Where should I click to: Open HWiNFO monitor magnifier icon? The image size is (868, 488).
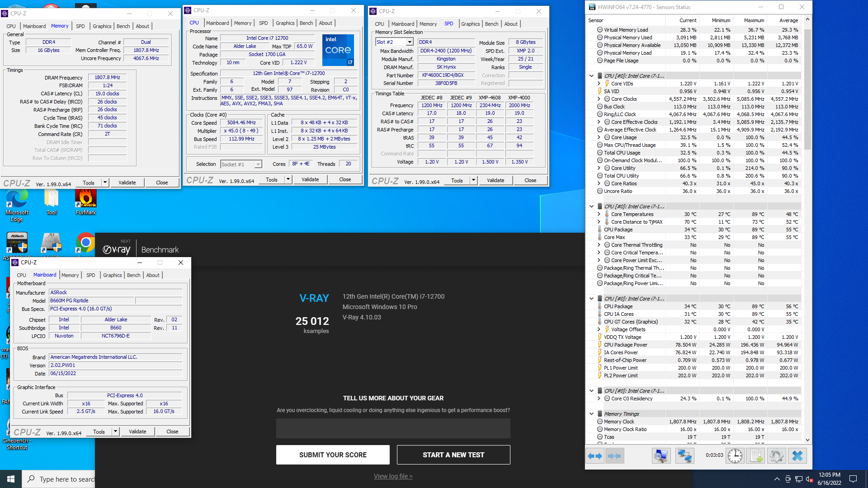click(661, 456)
